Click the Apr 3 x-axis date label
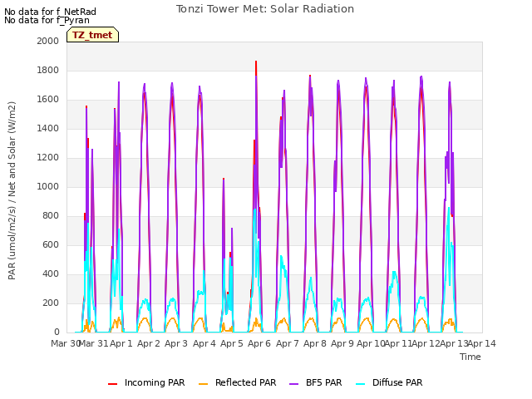The height and width of the screenshot is (399, 532). 176,343
